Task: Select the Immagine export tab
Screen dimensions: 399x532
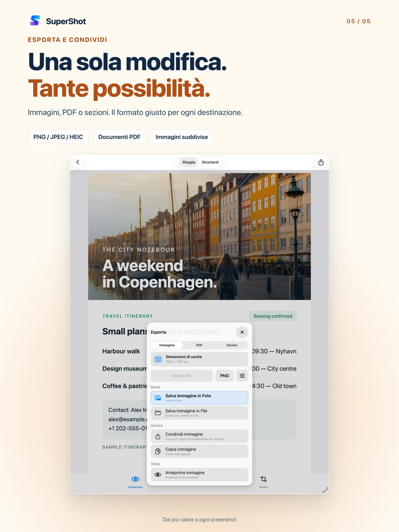Action: 167,345
